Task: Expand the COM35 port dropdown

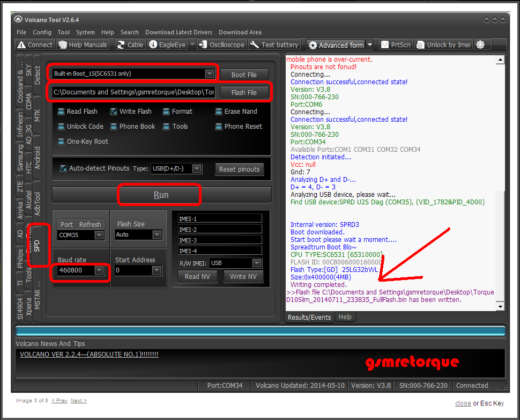Action: (99, 235)
